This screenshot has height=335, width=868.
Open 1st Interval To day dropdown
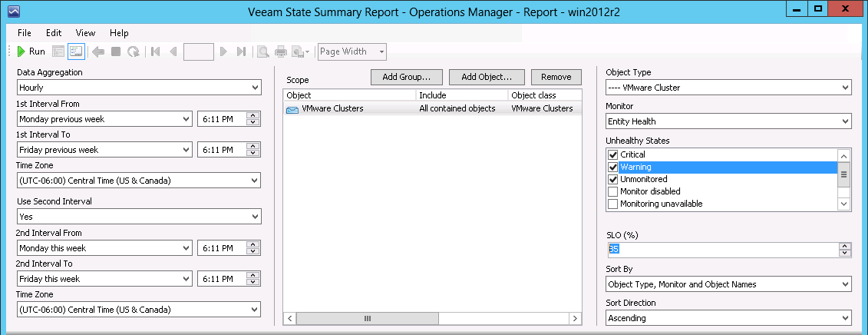click(104, 150)
